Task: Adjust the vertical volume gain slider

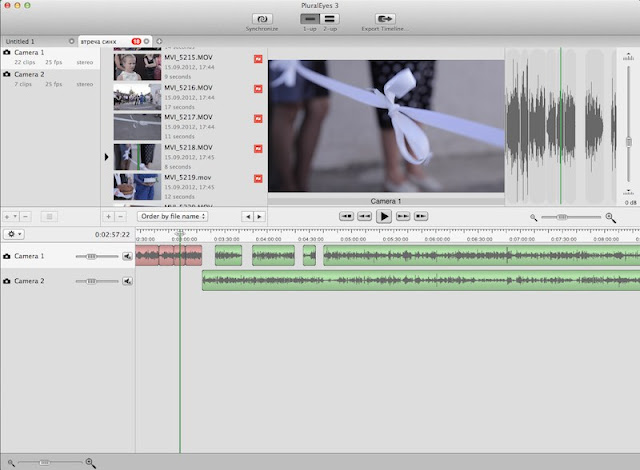Action: click(x=629, y=142)
